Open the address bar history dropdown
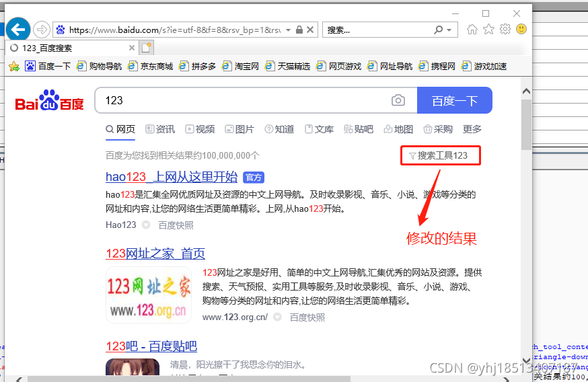 coord(288,30)
